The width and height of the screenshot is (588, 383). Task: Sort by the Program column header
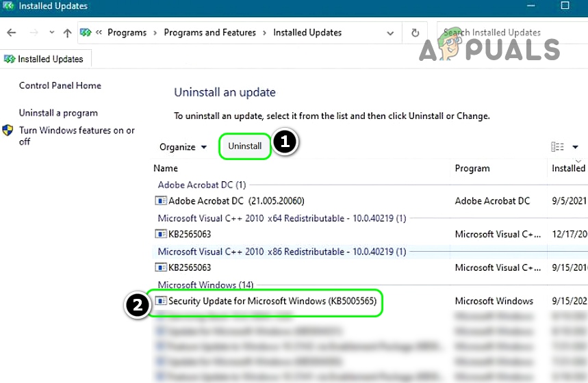coord(472,168)
